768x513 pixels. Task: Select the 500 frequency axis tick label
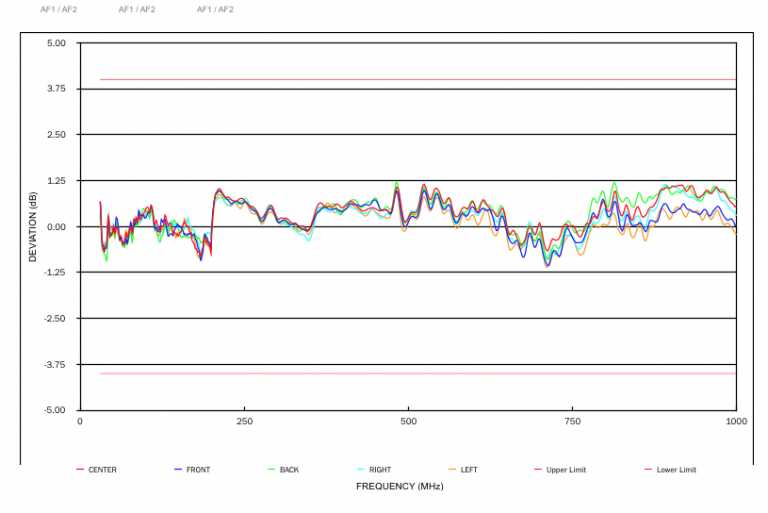pos(408,421)
